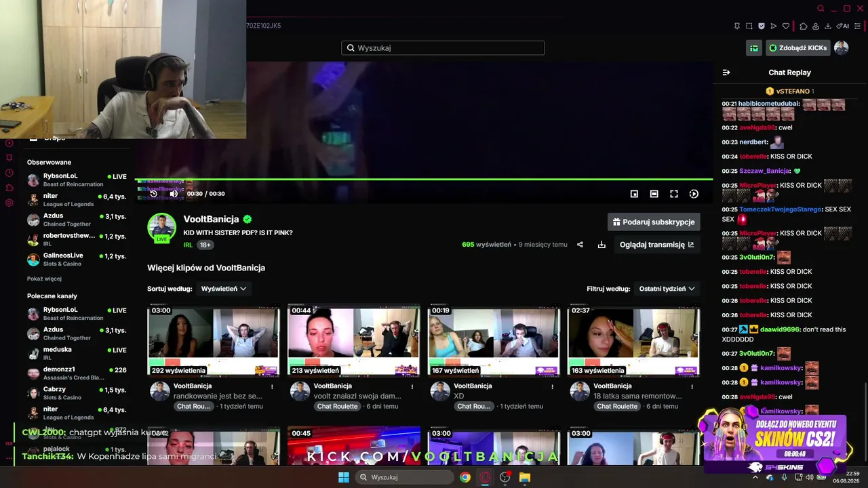Screen dimensions: 868x488
Task: Open demonzz1 channel in Polecane kanały
Action: tap(77, 373)
